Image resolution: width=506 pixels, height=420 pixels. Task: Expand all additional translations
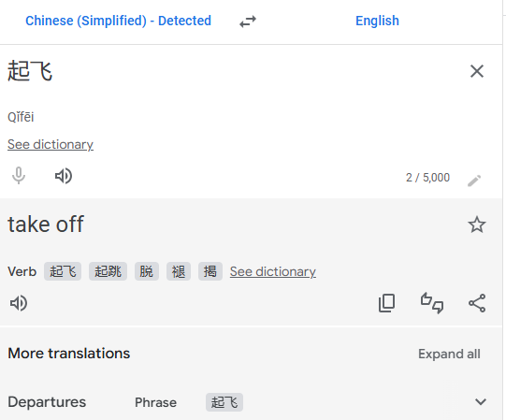point(449,354)
